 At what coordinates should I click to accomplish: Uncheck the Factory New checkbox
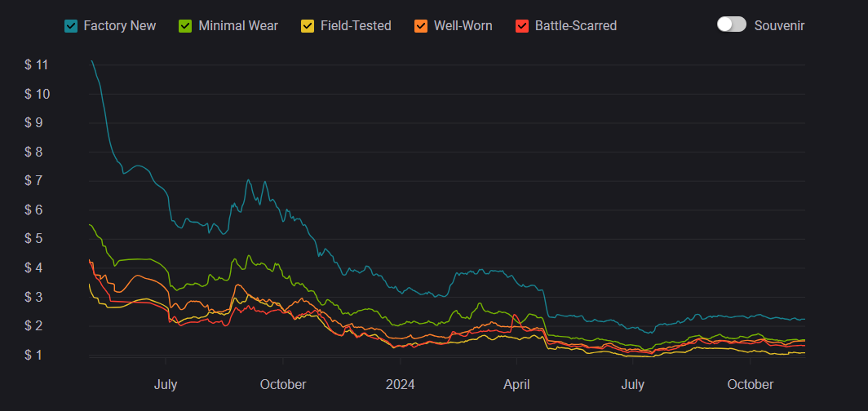coord(71,26)
